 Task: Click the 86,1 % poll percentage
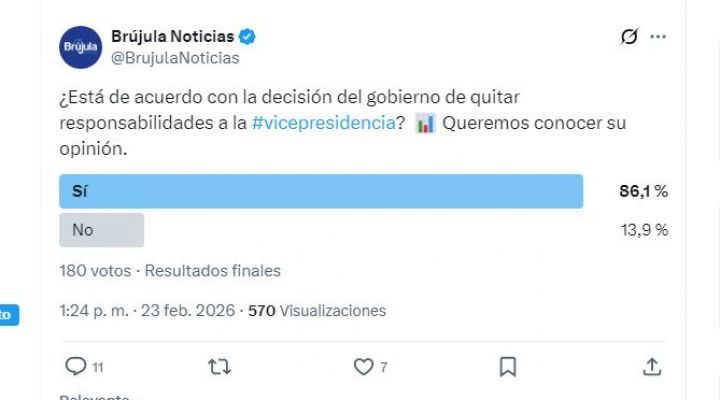click(644, 191)
